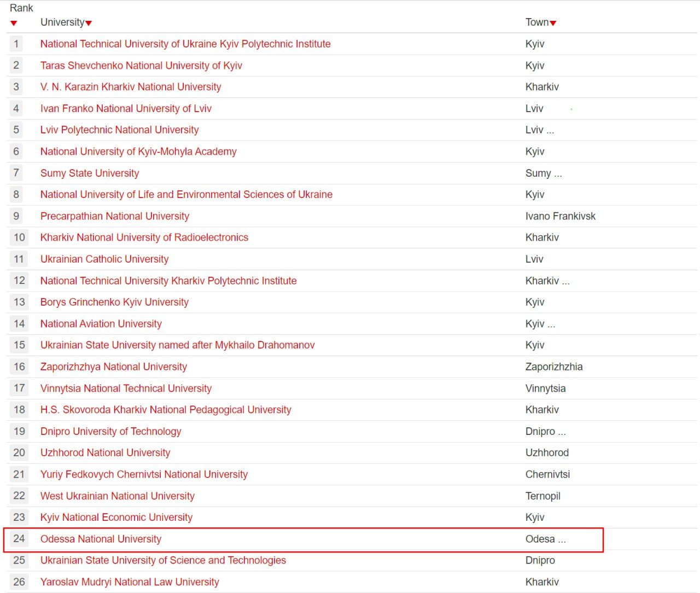Open Yaroslav Mudryi National Law University
The height and width of the screenshot is (593, 700).
(129, 582)
